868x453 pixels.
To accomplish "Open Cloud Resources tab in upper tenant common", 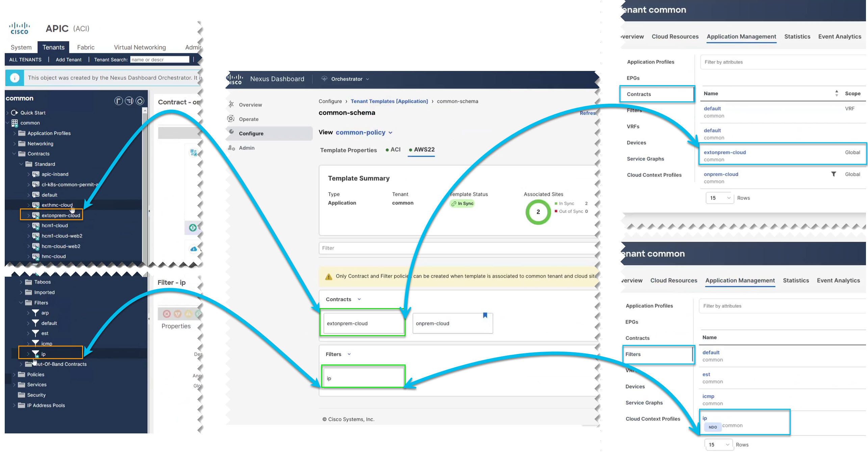I will click(675, 36).
